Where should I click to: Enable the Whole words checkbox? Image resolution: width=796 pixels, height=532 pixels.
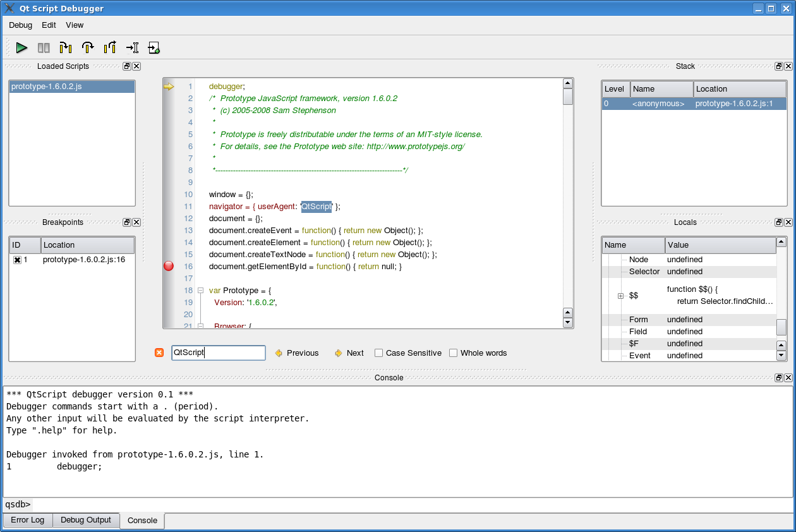click(x=453, y=353)
